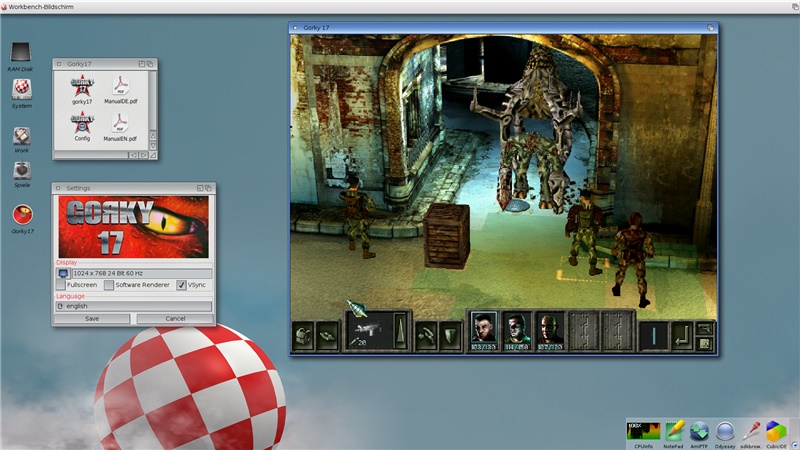Save the Gorky 17 settings
Image resolution: width=800 pixels, height=450 pixels.
pos(92,318)
